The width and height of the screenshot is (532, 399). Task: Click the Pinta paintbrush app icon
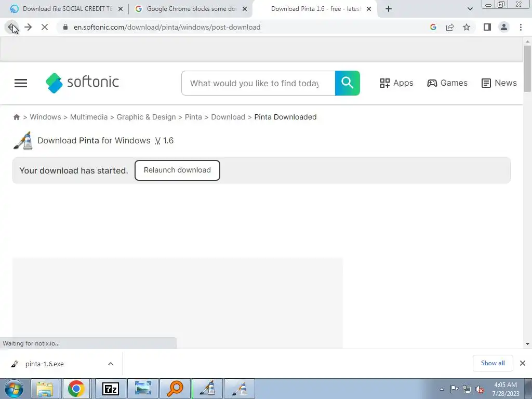[x=23, y=140]
